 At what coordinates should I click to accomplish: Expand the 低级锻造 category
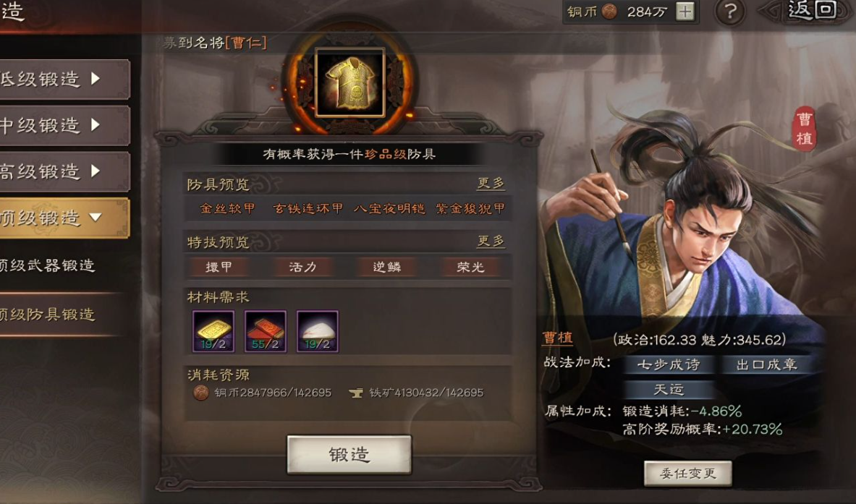coord(64,80)
